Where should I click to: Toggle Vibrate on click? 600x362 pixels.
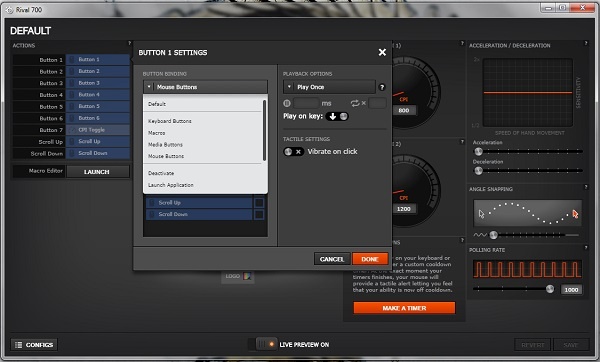[293, 152]
